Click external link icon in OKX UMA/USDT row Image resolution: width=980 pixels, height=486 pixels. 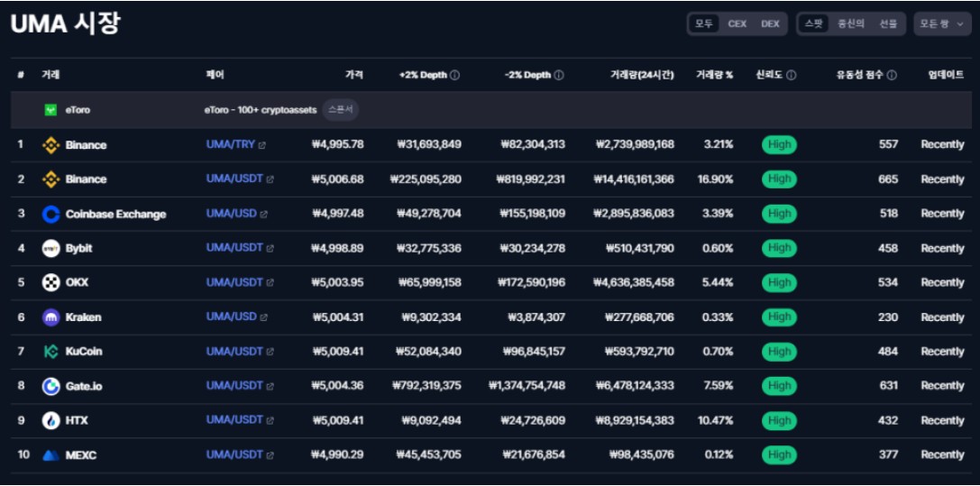pos(270,283)
